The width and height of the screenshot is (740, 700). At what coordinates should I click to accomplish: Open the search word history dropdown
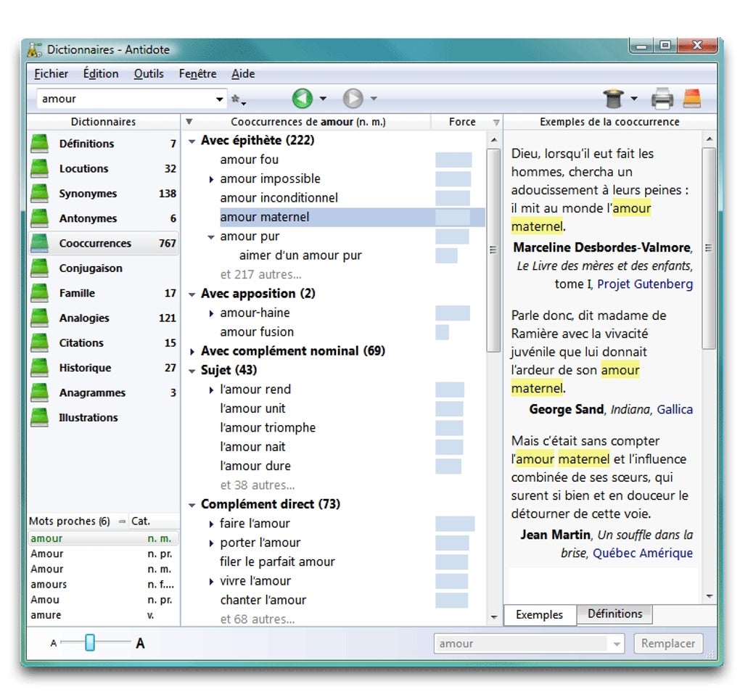tap(219, 99)
